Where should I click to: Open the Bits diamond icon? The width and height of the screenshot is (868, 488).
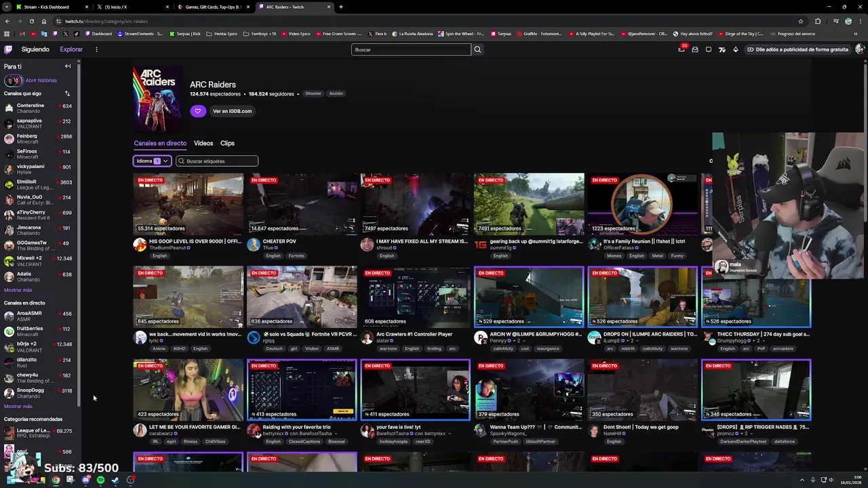click(736, 49)
